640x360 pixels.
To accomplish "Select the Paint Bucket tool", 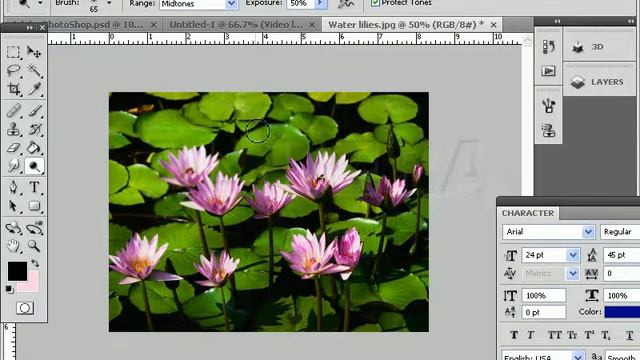I will click(34, 147).
